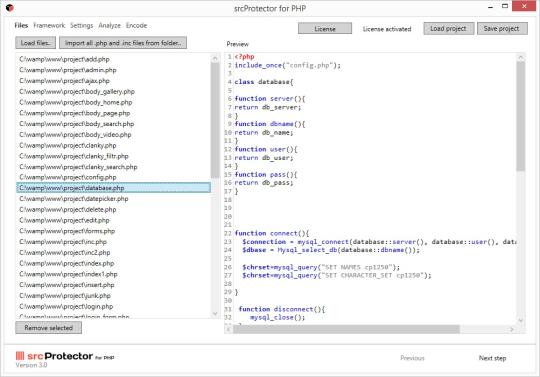This screenshot has width=540, height=377.
Task: Select forms.php in the file list
Action: [x=113, y=231]
